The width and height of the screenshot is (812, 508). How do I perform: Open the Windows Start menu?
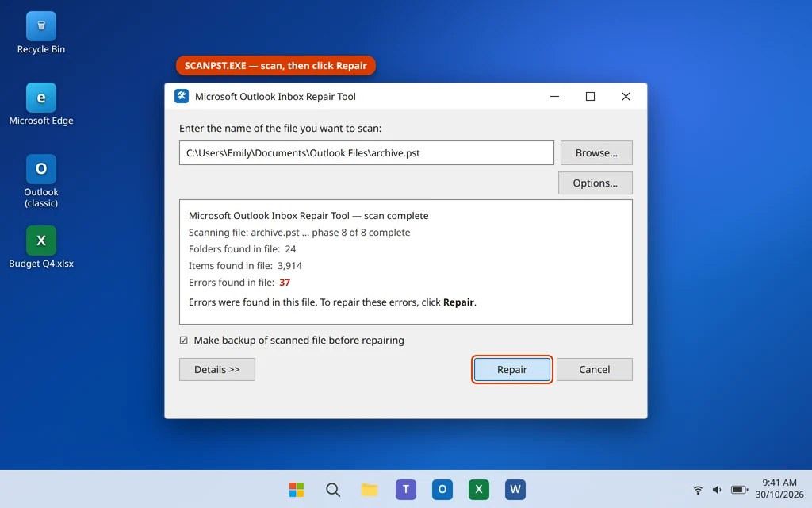click(297, 489)
